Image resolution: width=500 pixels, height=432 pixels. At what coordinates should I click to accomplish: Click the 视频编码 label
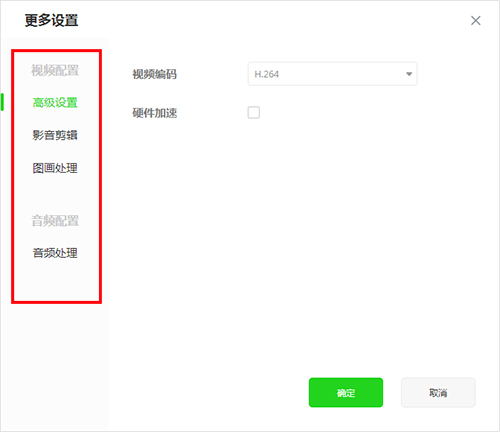tap(155, 74)
